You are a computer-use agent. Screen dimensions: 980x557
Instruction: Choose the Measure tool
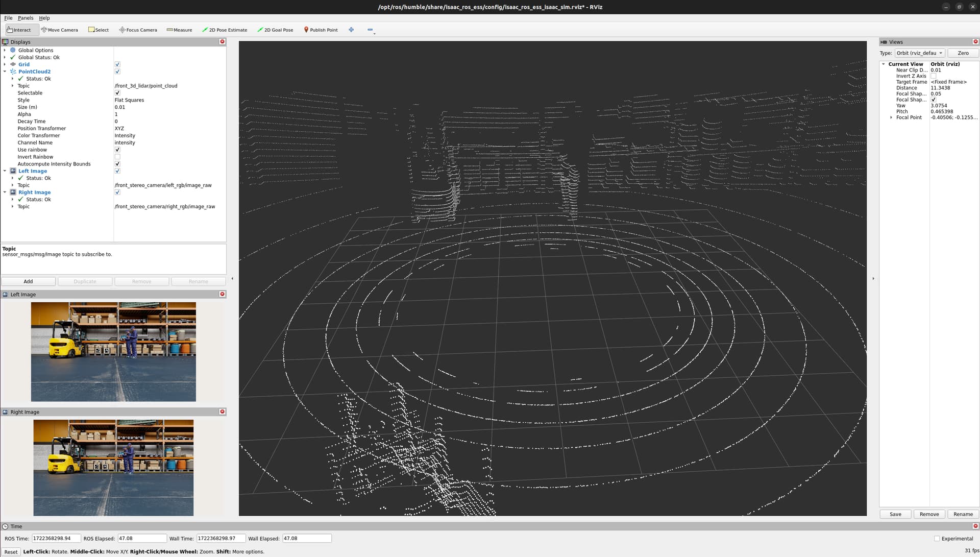(x=179, y=30)
